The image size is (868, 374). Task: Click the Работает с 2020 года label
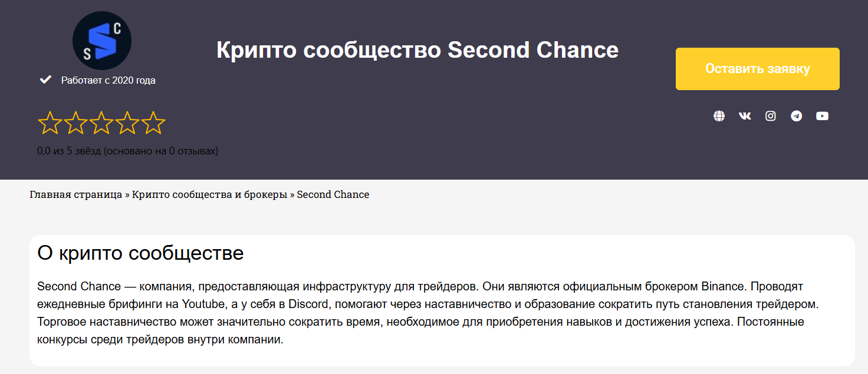[x=108, y=80]
